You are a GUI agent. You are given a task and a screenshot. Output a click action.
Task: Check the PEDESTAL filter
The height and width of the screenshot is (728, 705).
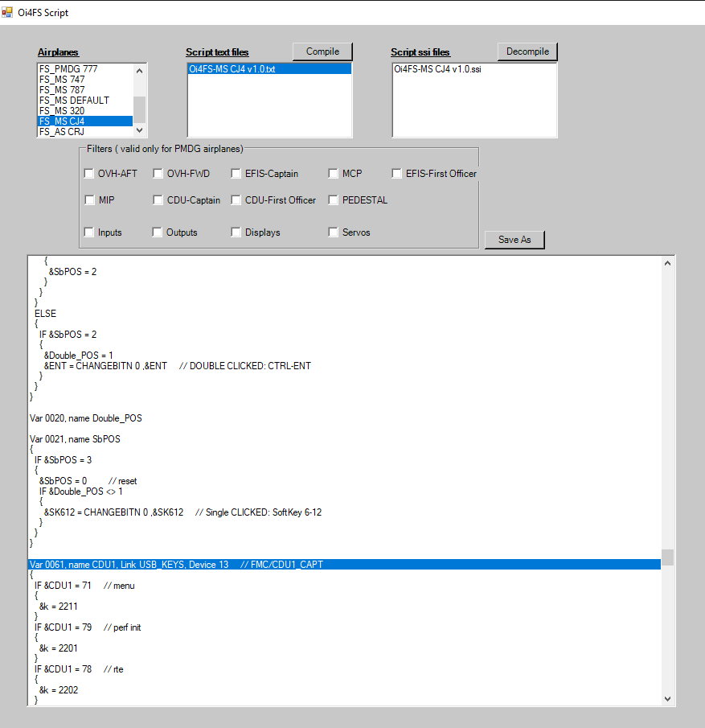tap(333, 199)
